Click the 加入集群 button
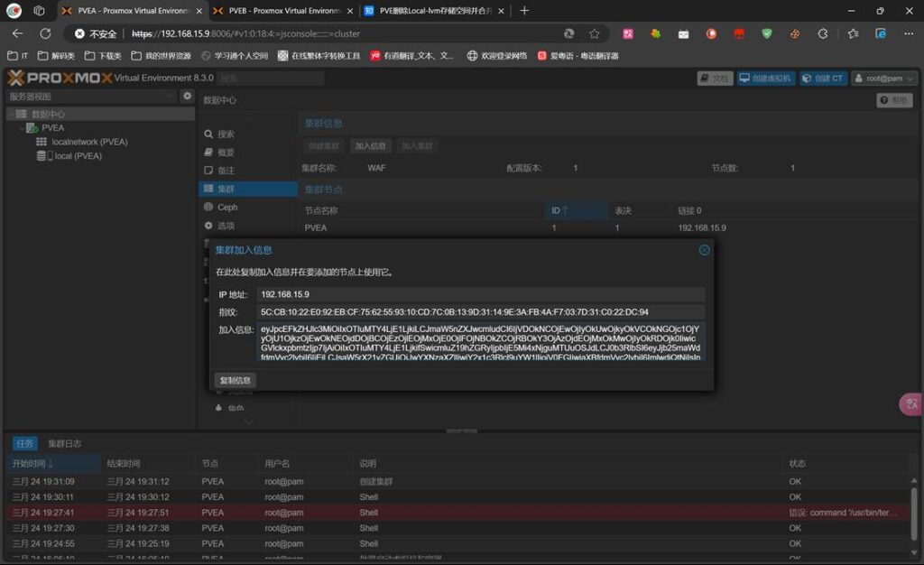The width and height of the screenshot is (924, 565). (x=417, y=146)
